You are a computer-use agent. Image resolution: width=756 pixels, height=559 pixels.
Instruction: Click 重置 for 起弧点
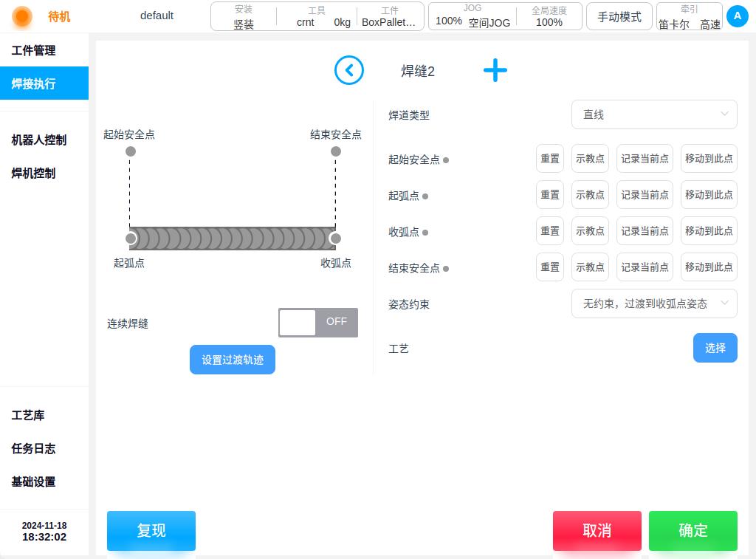(x=550, y=195)
